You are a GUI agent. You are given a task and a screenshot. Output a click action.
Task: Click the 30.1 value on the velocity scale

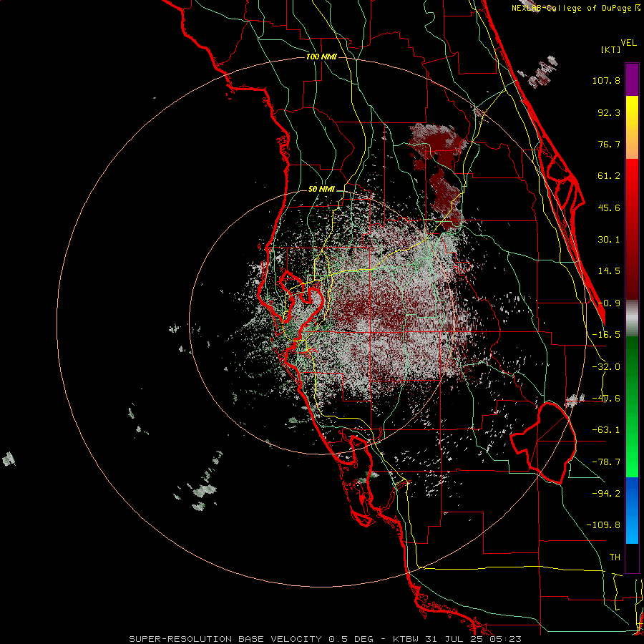[609, 240]
